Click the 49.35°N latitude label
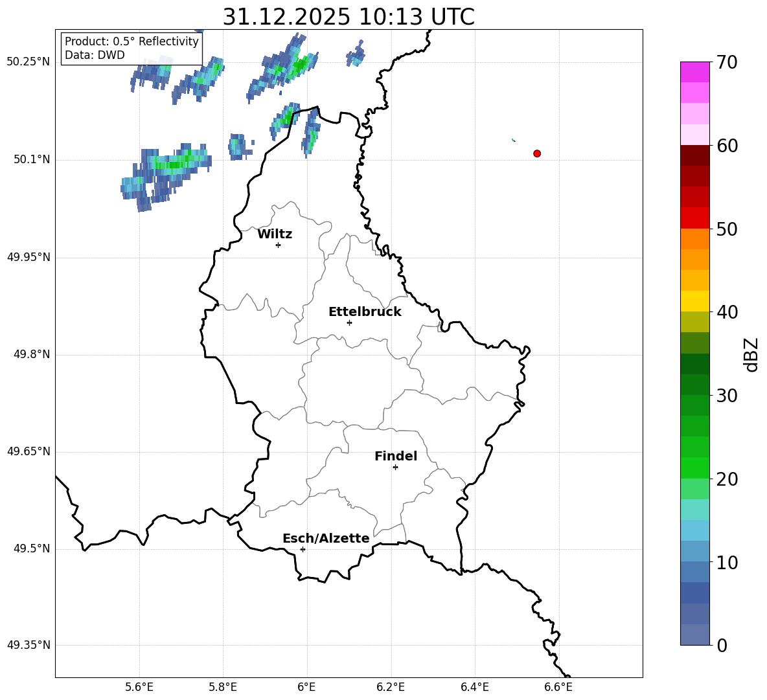This screenshot has height=700, width=767. (x=29, y=645)
